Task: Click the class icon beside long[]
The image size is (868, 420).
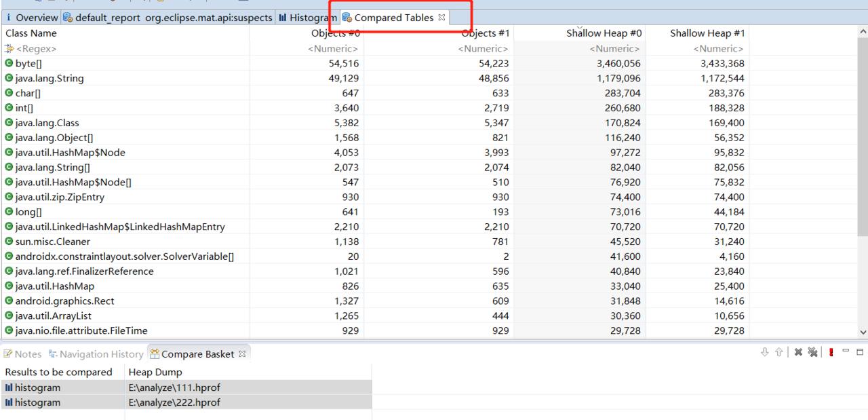Action: [x=9, y=212]
